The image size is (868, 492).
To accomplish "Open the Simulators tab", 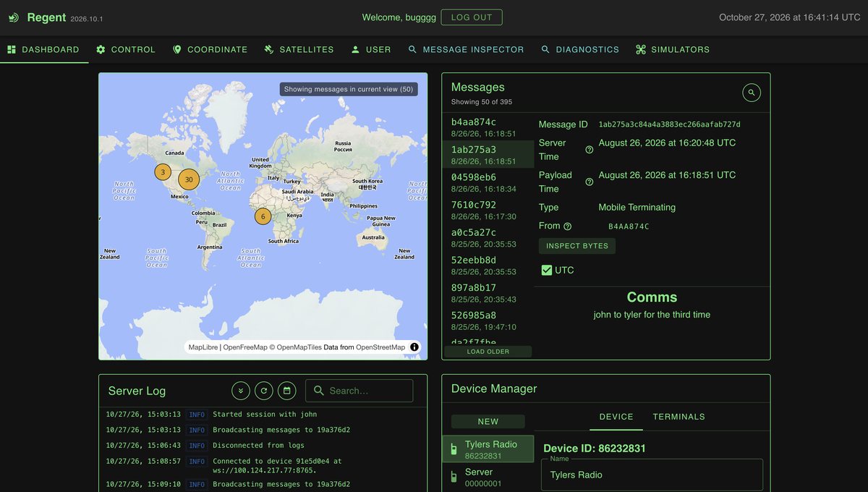I will 673,50.
